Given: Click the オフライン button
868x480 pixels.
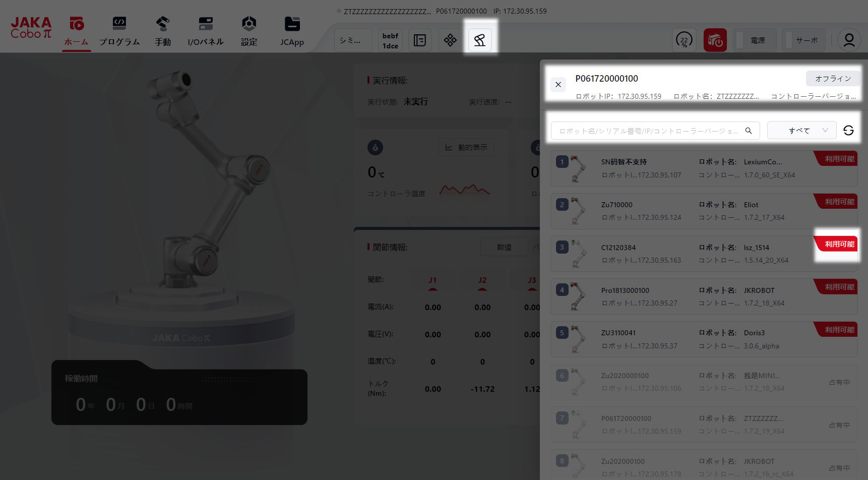Looking at the screenshot, I should point(833,79).
